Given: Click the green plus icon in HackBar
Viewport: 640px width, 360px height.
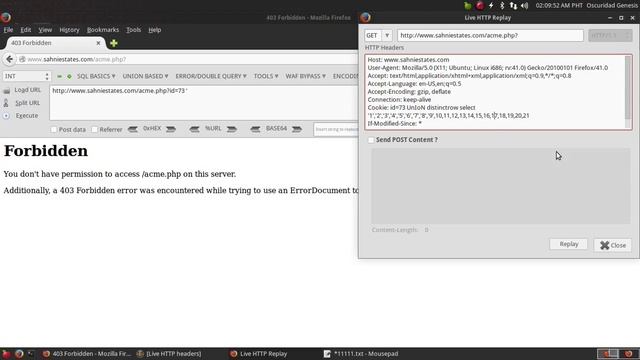Looking at the screenshot, I should point(69,76).
